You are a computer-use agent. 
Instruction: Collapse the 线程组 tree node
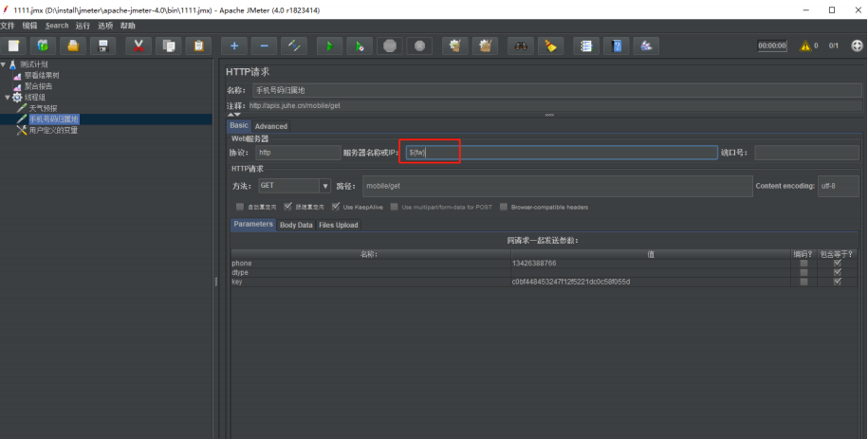(8, 98)
